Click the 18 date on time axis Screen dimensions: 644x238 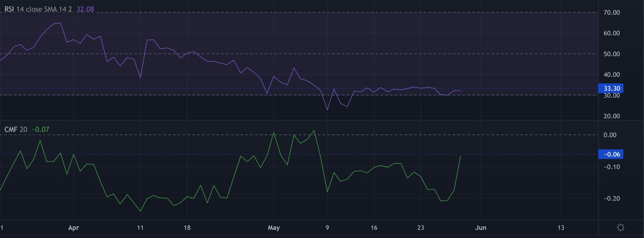187,228
